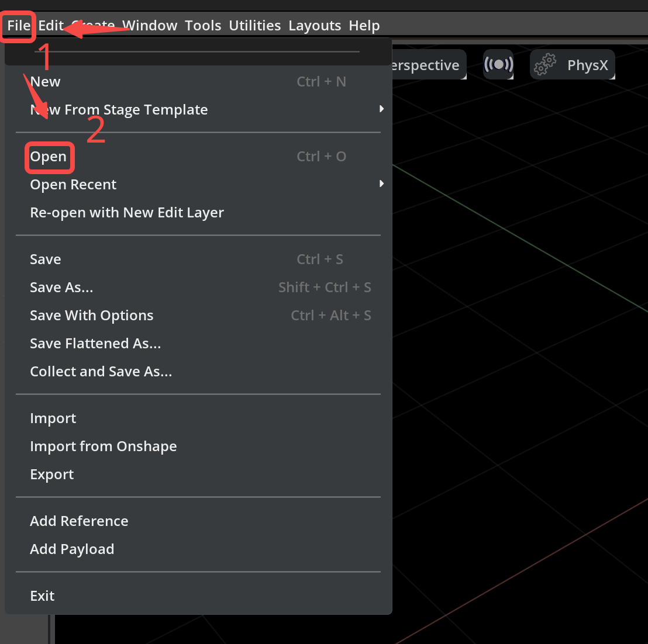This screenshot has height=644, width=648.
Task: Select Save Flattened As...
Action: pos(198,344)
